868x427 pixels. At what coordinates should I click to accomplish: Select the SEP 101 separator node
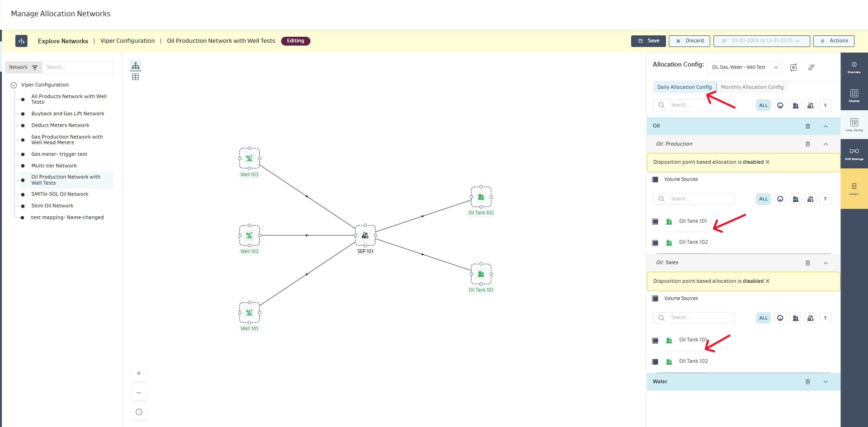pyautogui.click(x=365, y=235)
